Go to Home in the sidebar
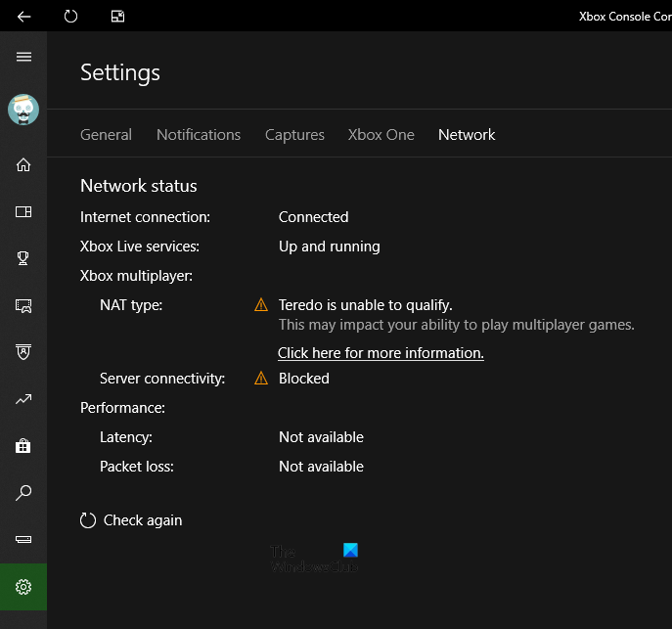This screenshot has width=672, height=629. click(23, 164)
